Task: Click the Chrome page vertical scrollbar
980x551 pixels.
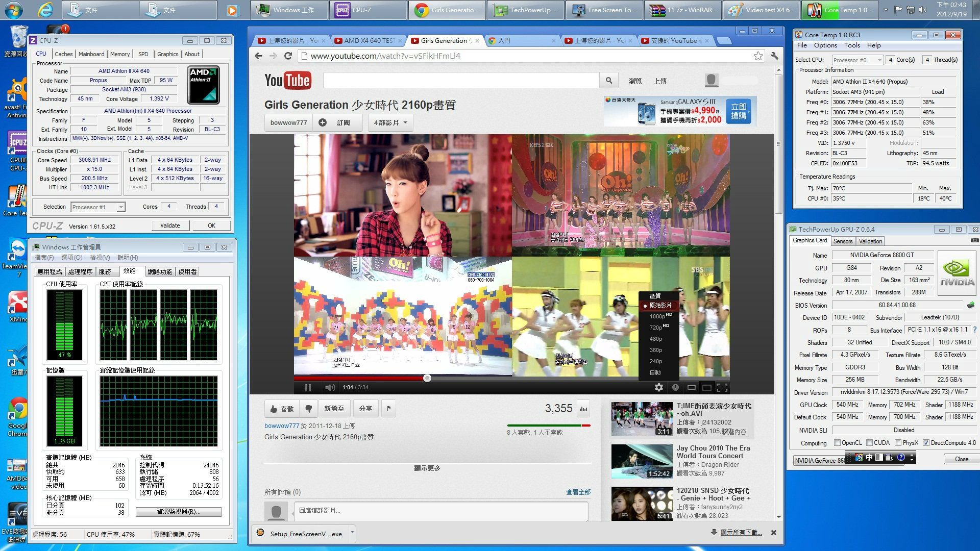Action: tap(778, 145)
